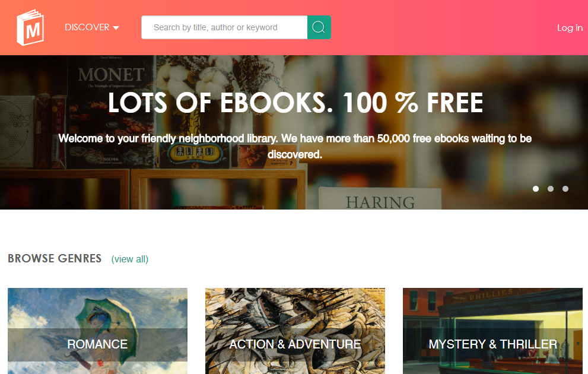Jump to the third carousel slide dot
Image resolution: width=588 pixels, height=374 pixels.
(565, 189)
